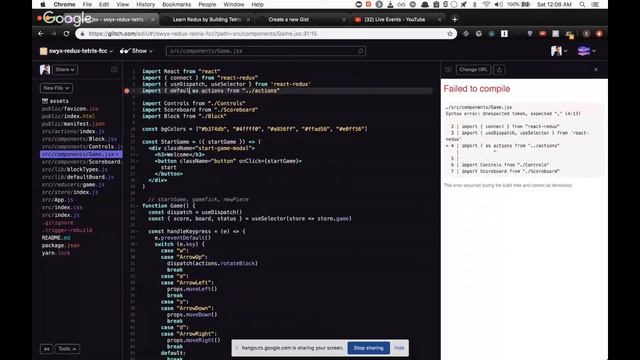Open the Share dropdown
Image resolution: width=640 pixels, height=360 pixels.
point(65,70)
